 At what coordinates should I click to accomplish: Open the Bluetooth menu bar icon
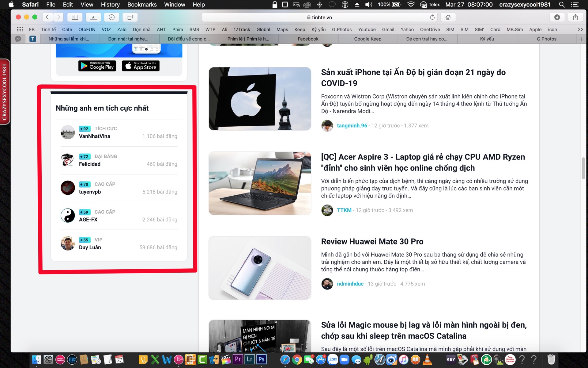point(319,5)
